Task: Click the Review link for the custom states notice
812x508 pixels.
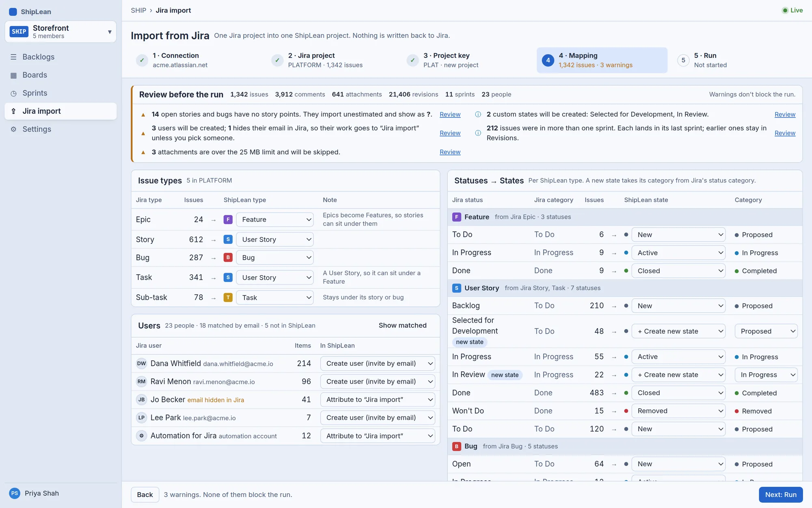Action: (x=785, y=115)
